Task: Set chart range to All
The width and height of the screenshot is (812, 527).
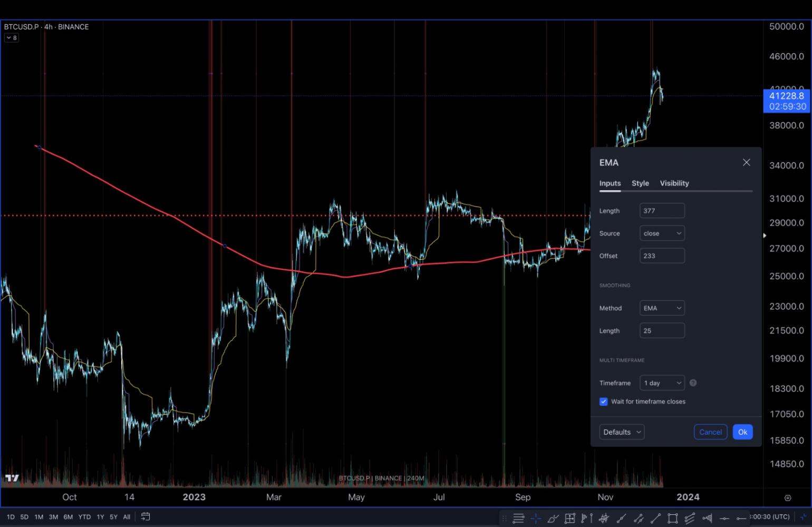Action: click(x=127, y=517)
